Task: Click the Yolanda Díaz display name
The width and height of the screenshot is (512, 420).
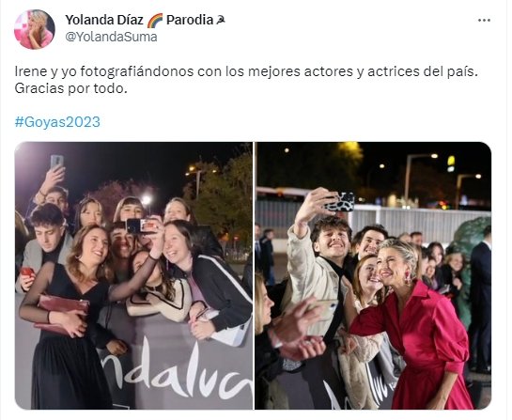Action: pyautogui.click(x=104, y=21)
